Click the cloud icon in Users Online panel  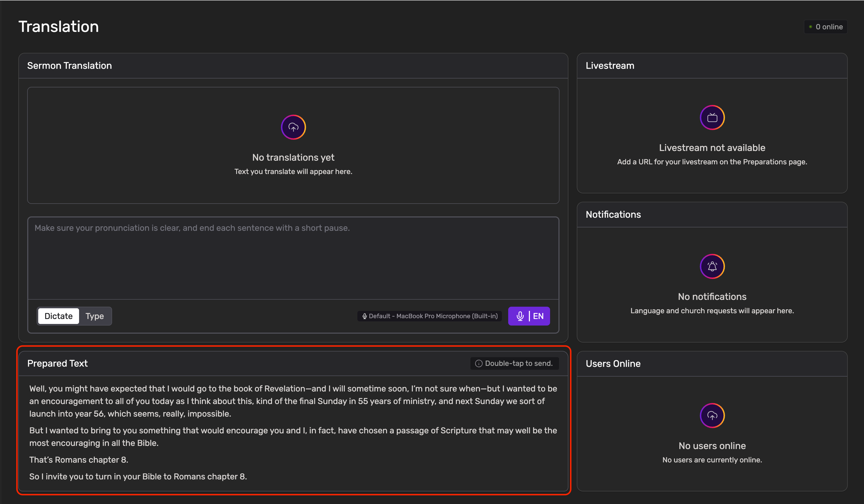pos(712,416)
